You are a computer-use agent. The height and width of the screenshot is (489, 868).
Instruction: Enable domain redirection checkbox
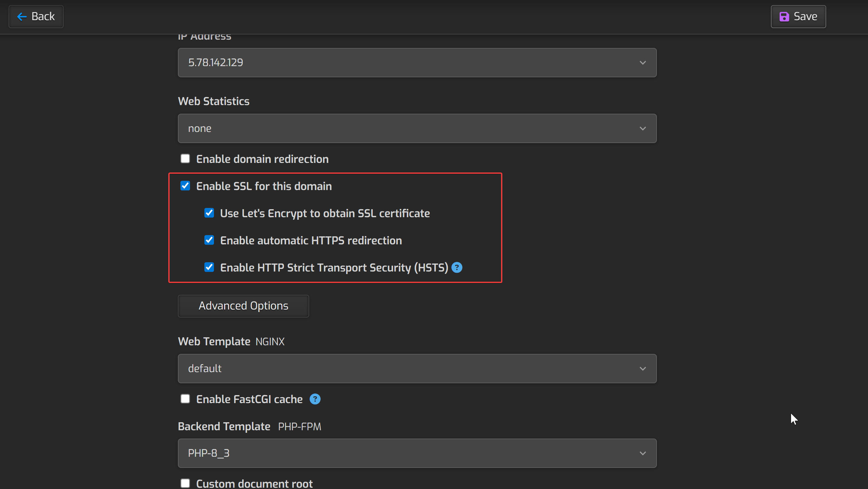[x=185, y=159]
